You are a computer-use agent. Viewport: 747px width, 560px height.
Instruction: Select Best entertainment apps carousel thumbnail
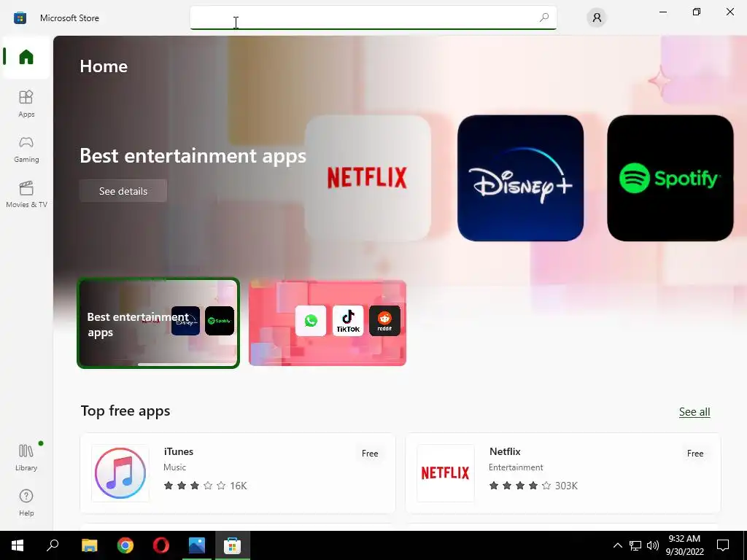[x=158, y=323]
